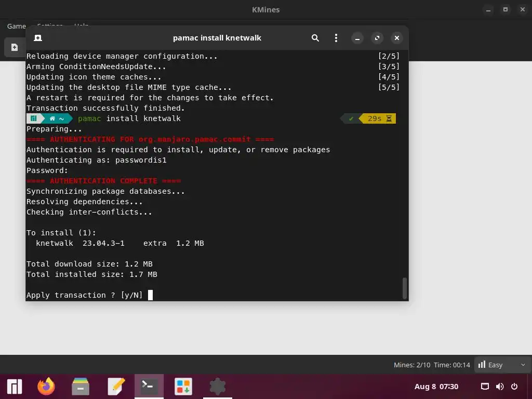This screenshot has height=399, width=532.
Task: Click the "Updating icon theme caches..." line
Action: (x=94, y=77)
